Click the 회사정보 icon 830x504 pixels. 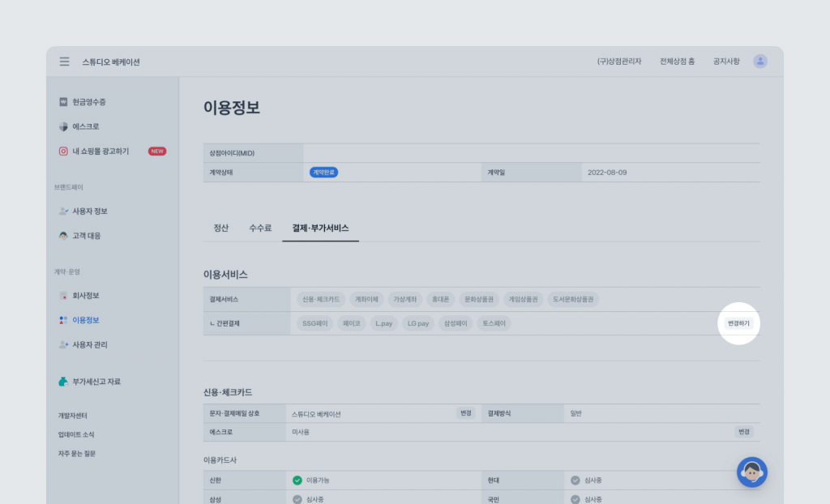coord(63,296)
